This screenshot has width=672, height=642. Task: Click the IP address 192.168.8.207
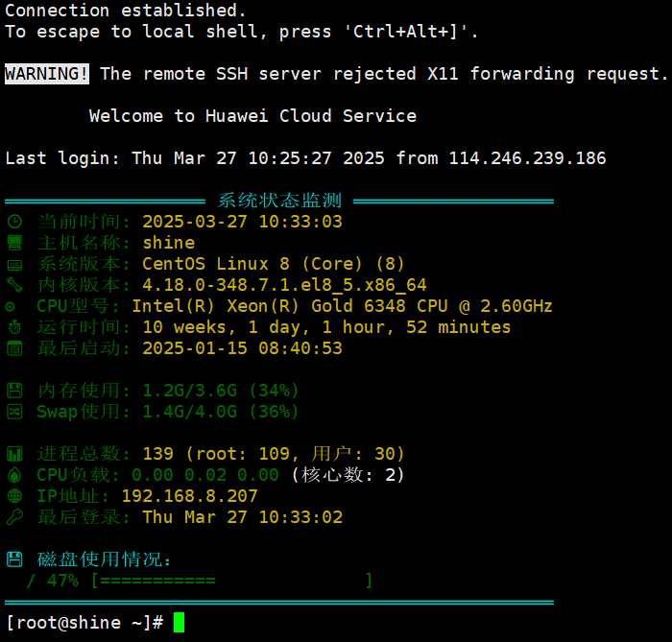click(189, 496)
